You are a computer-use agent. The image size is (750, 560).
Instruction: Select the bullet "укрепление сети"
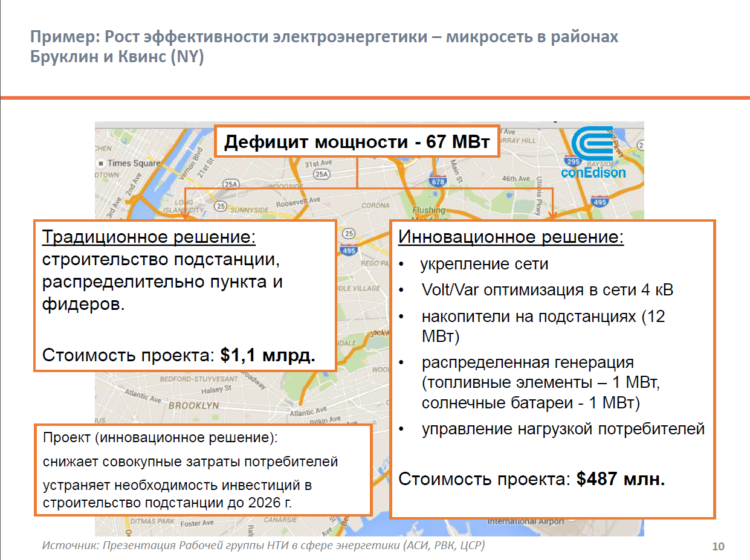click(x=484, y=264)
